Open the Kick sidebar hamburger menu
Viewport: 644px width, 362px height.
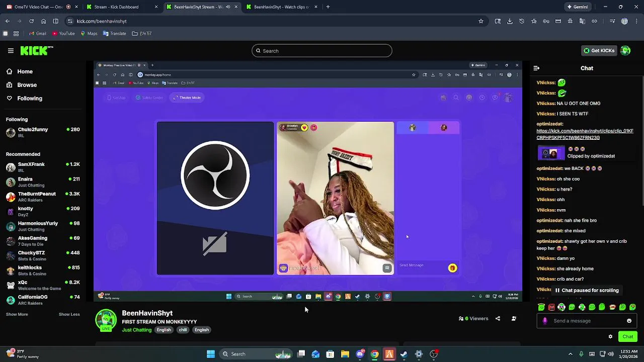[11, 51]
